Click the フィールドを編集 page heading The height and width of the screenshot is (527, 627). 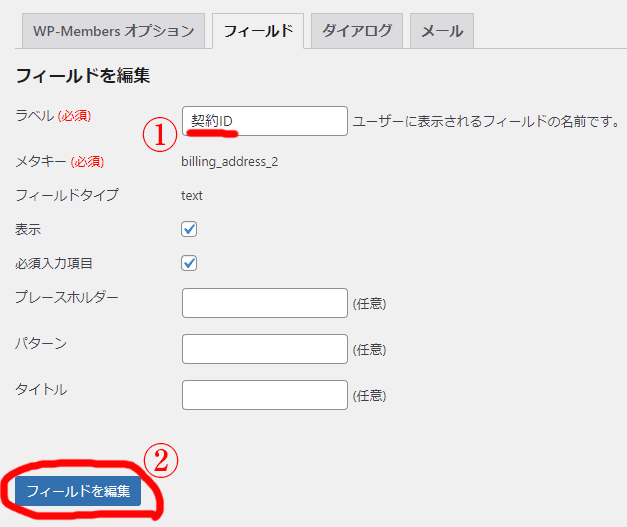coord(83,76)
